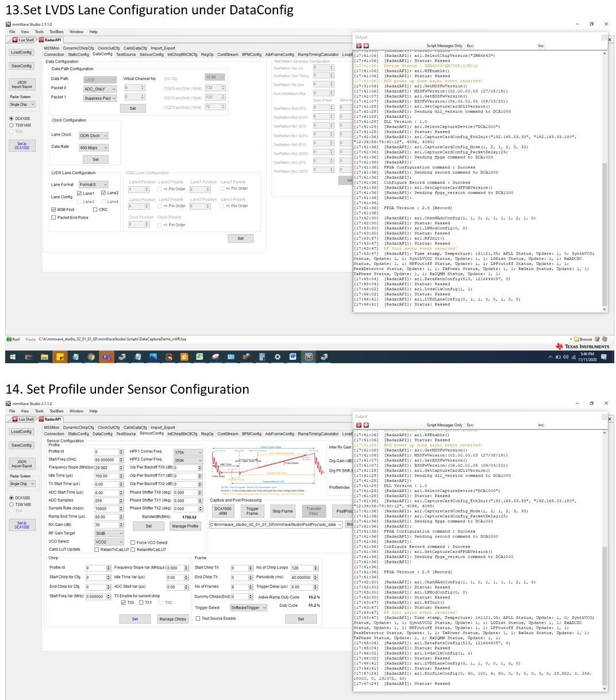Click Set in the Data Path Configuration group
The width and height of the screenshot is (616, 700).
coord(133,108)
